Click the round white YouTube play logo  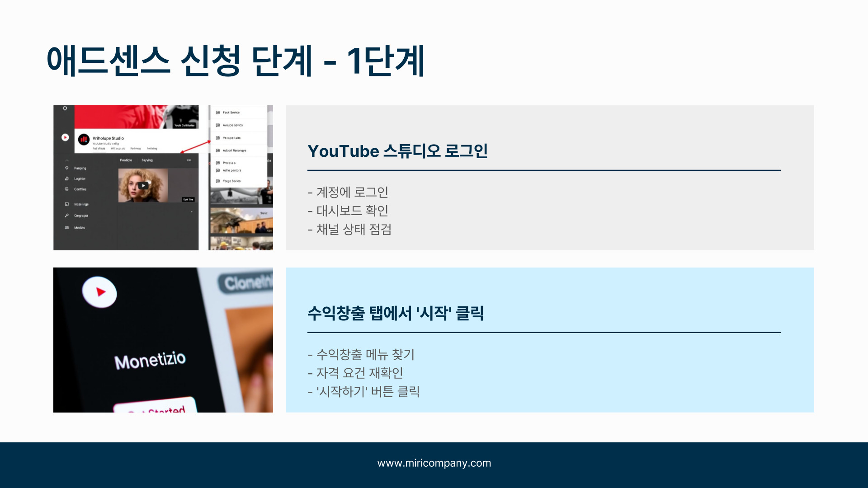point(65,137)
